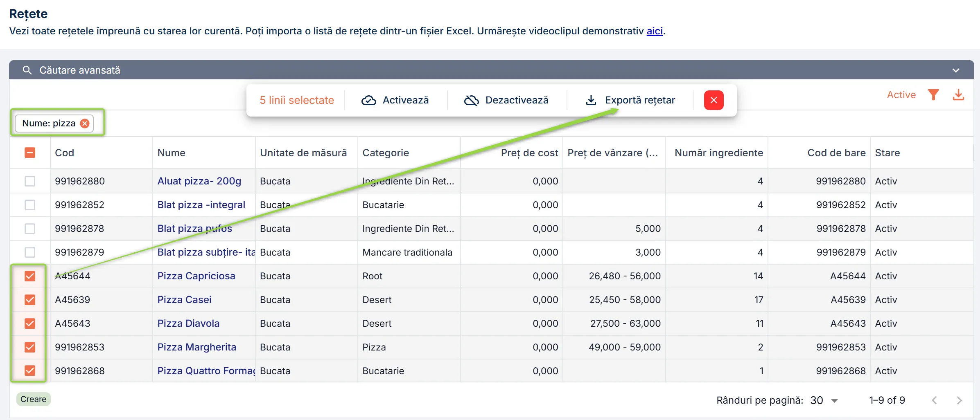This screenshot has width=980, height=420.
Task: Uncheck the Pizza Casei row checkbox
Action: click(30, 300)
